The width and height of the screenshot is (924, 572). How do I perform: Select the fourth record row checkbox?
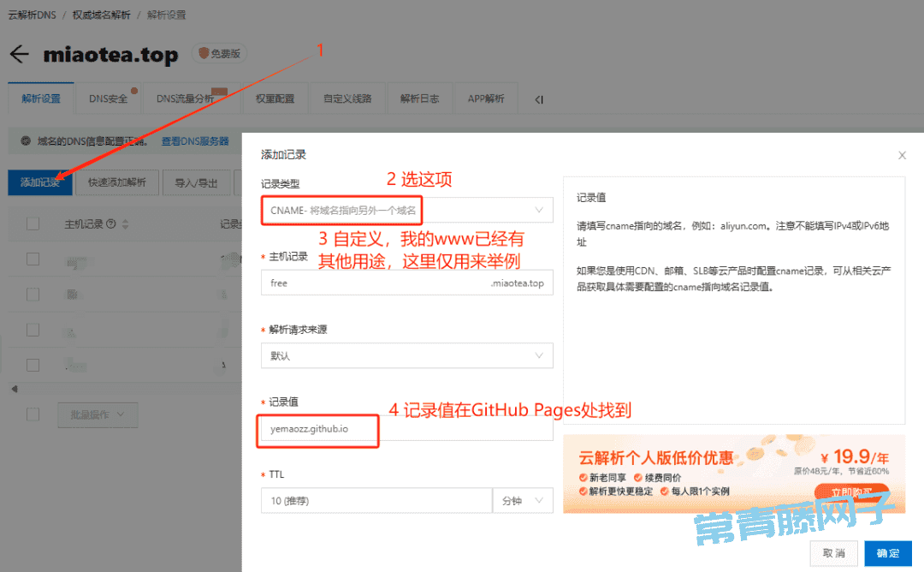click(33, 365)
